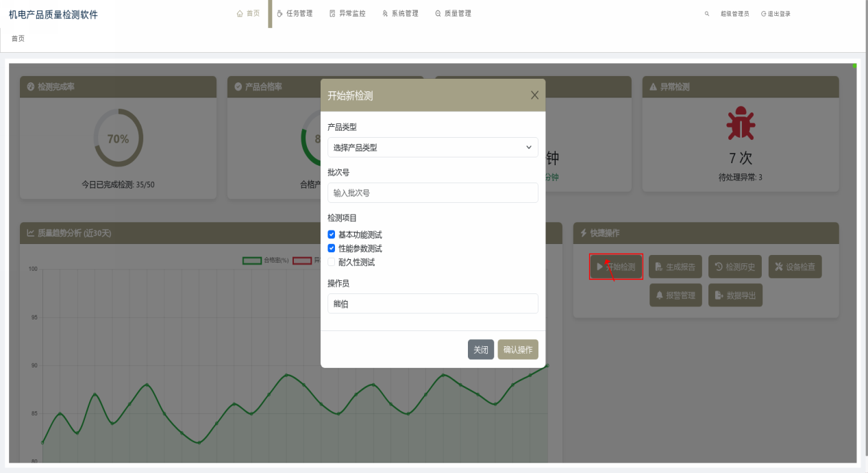Click the search magnifier icon in header
The height and width of the screenshot is (473, 868).
click(x=707, y=14)
